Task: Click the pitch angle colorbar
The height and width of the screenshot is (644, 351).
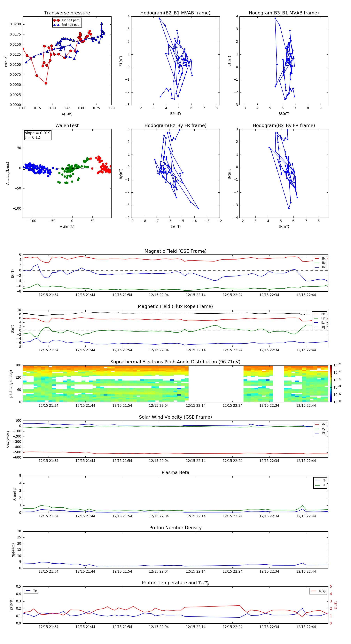Action: (x=331, y=384)
